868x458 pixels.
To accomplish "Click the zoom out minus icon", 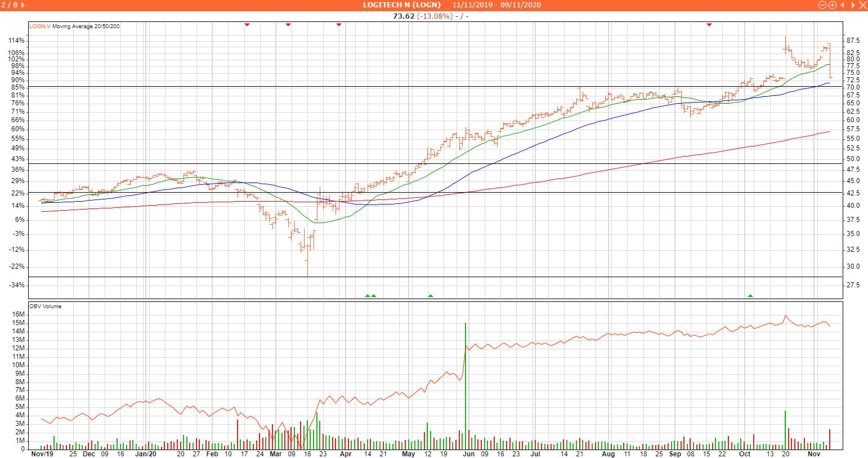I will coord(822,5).
